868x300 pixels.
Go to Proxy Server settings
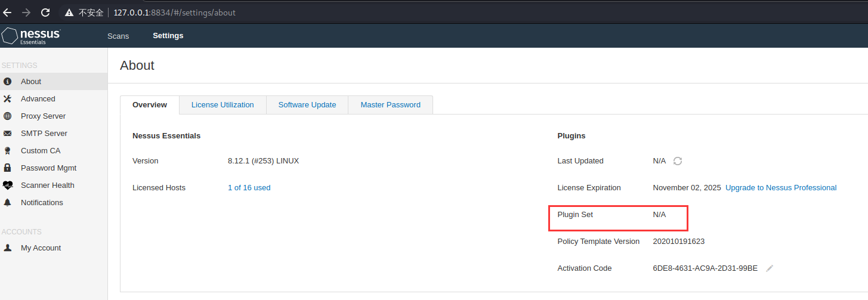pyautogui.click(x=54, y=116)
